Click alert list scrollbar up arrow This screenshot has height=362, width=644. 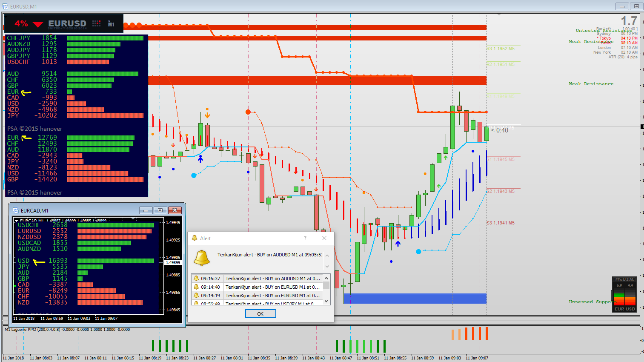click(326, 278)
